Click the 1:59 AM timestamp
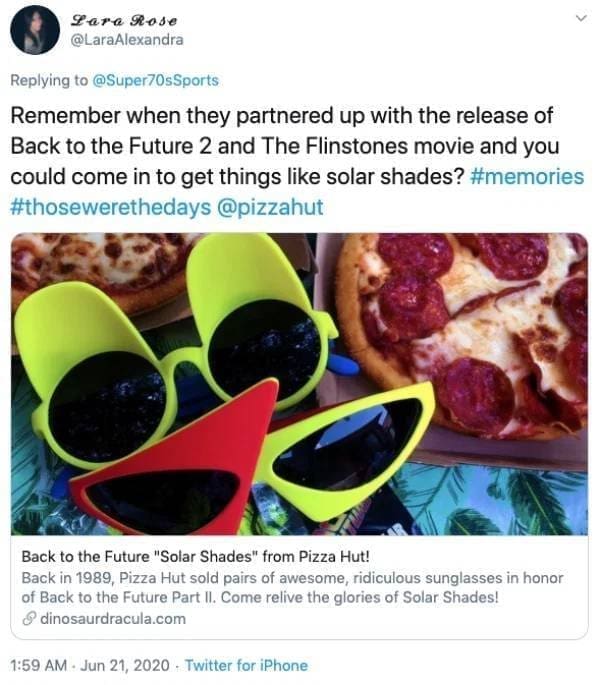Viewport: 600px width, 685px height. click(38, 665)
